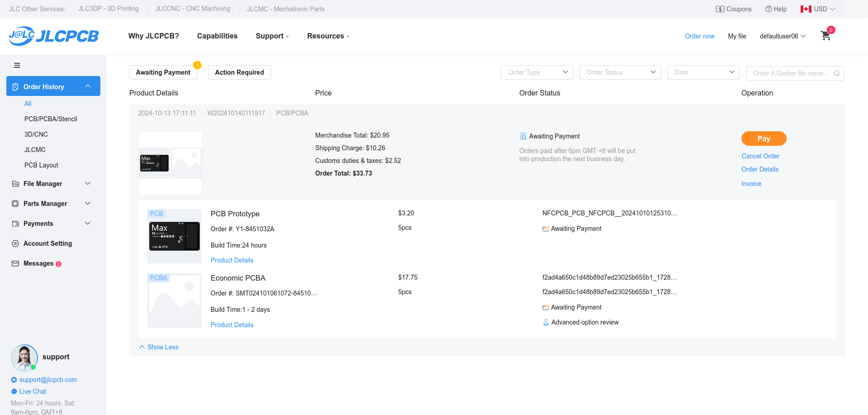Expand the defaultuser06 account menu

[783, 36]
